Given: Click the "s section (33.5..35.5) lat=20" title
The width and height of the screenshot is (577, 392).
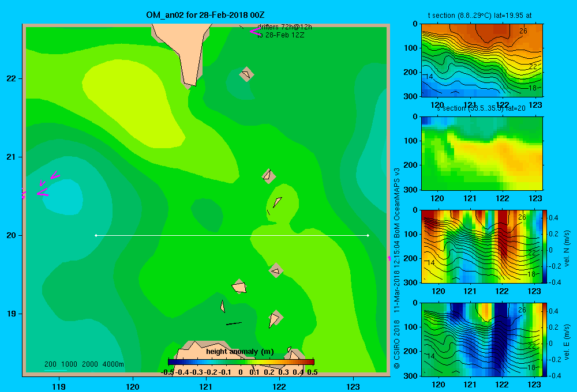Looking at the screenshot, I should (x=481, y=108).
